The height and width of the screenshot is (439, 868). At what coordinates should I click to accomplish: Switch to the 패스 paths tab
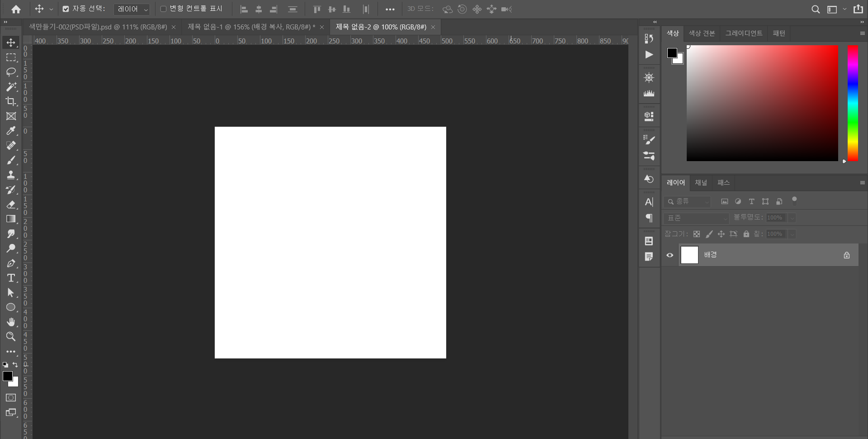pos(723,183)
